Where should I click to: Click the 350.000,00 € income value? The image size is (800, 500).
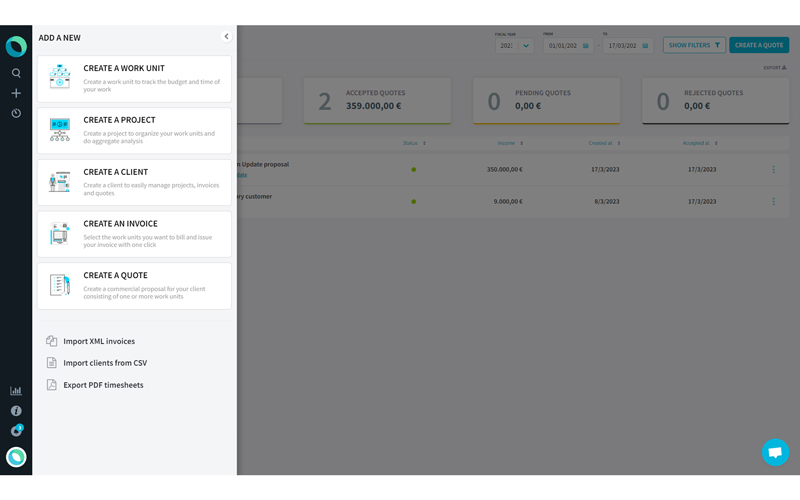504,169
